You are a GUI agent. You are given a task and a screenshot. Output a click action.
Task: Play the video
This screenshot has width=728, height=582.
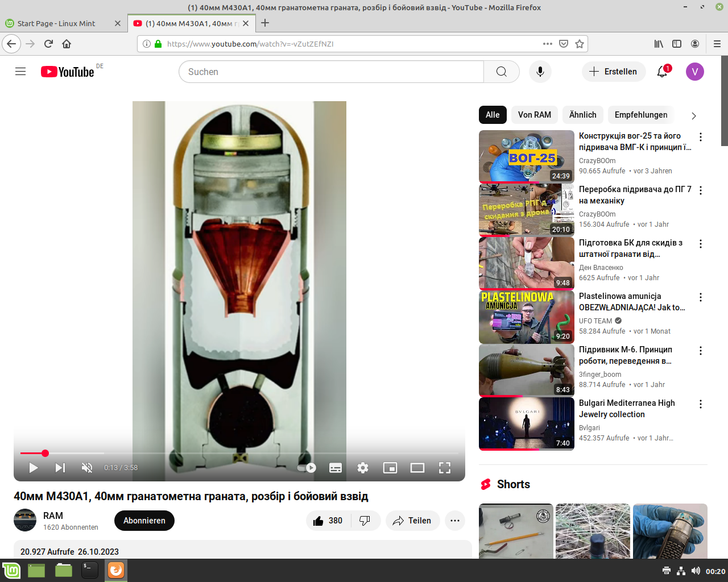pyautogui.click(x=34, y=468)
